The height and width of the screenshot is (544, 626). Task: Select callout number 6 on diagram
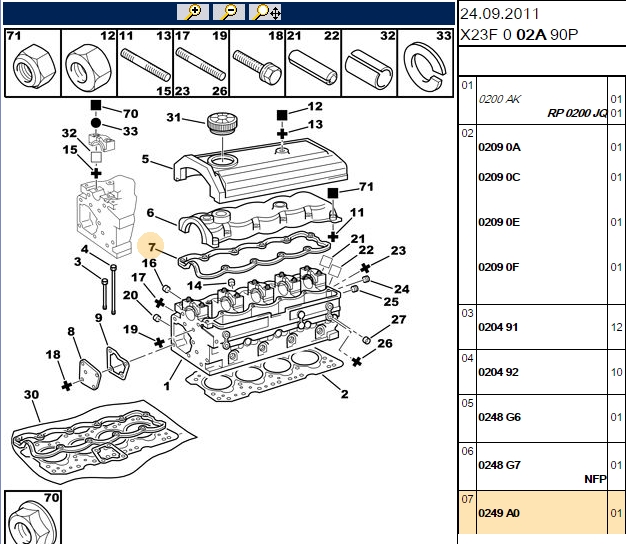coord(150,212)
